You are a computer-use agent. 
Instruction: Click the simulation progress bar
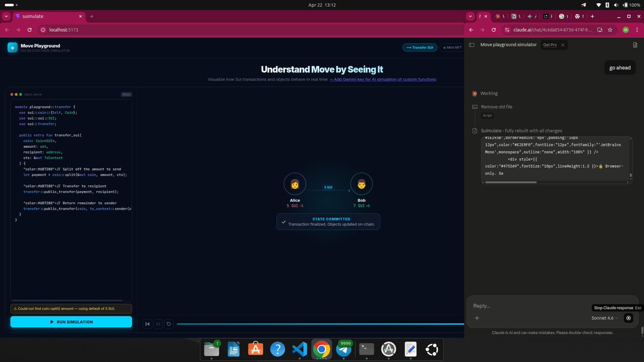320,323
